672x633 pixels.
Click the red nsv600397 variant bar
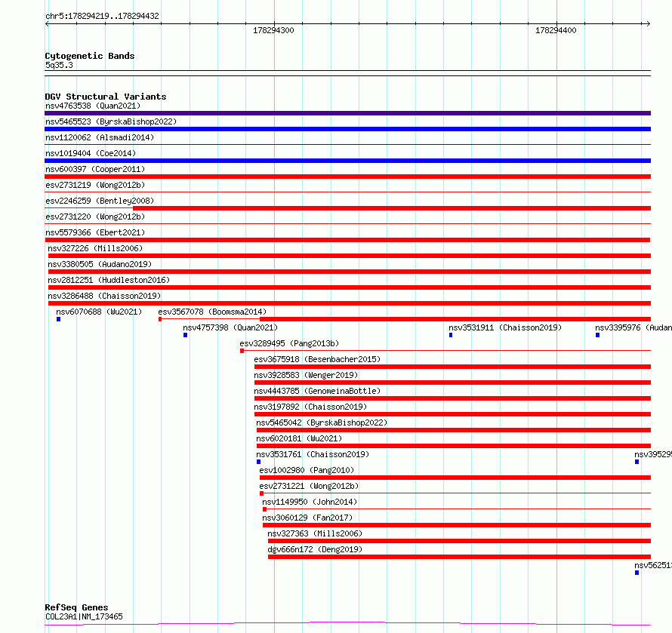point(347,177)
